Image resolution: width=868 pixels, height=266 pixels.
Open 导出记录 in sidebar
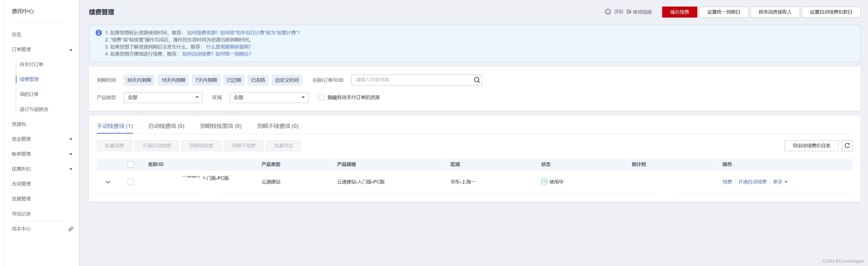coord(21,214)
